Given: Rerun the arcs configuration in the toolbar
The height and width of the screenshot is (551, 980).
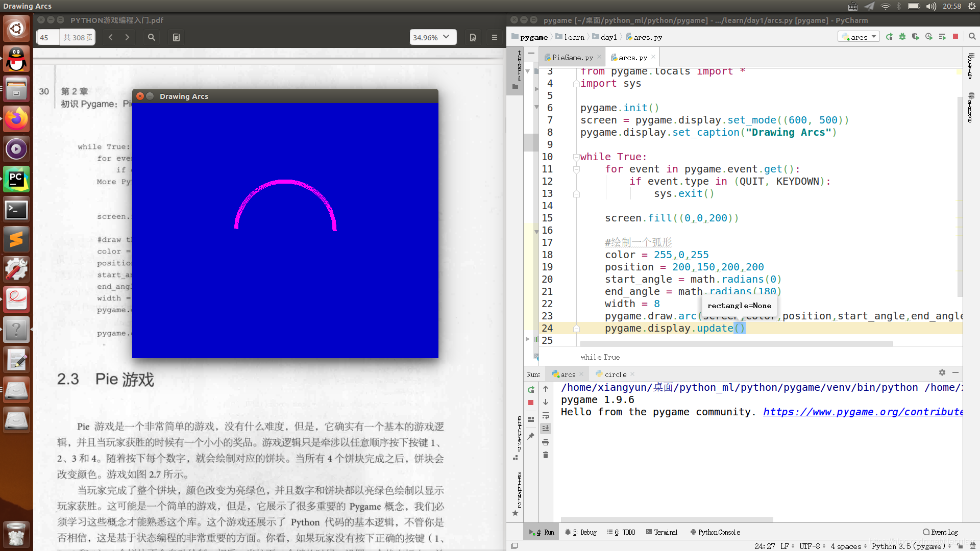Looking at the screenshot, I should pos(890,37).
